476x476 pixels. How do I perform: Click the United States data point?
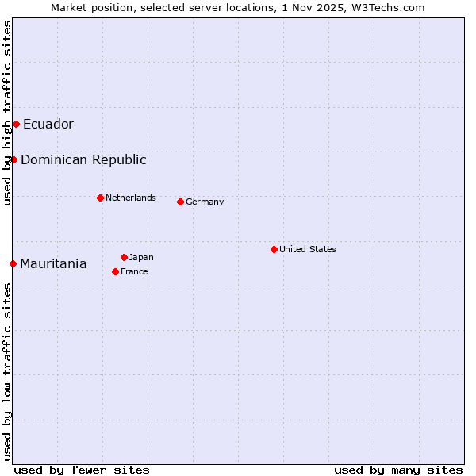click(x=274, y=249)
